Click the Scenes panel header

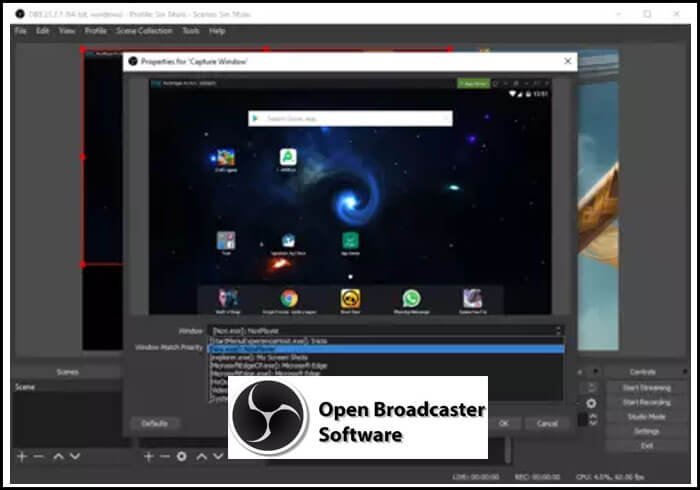pyautogui.click(x=67, y=372)
